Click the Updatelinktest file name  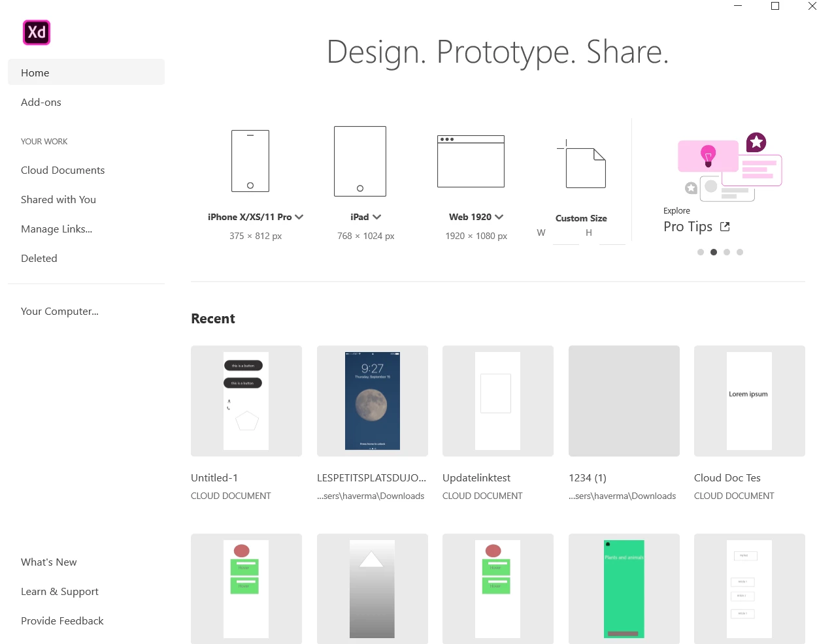pos(476,477)
